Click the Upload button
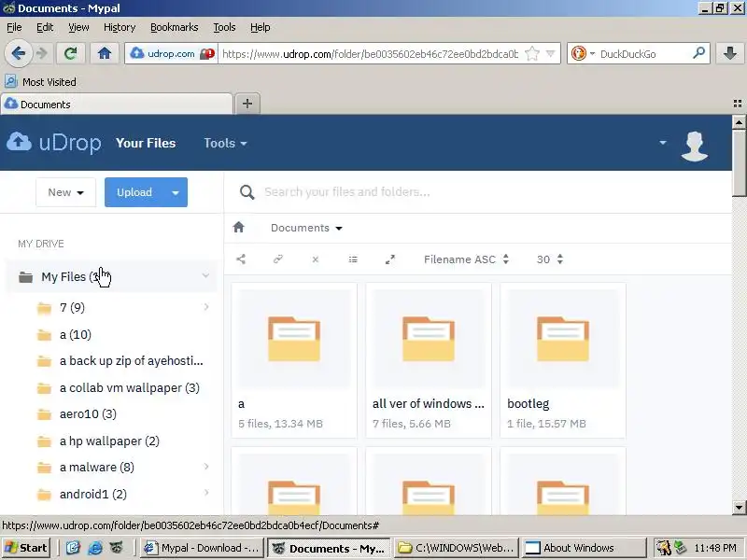This screenshot has height=560, width=747. click(134, 192)
